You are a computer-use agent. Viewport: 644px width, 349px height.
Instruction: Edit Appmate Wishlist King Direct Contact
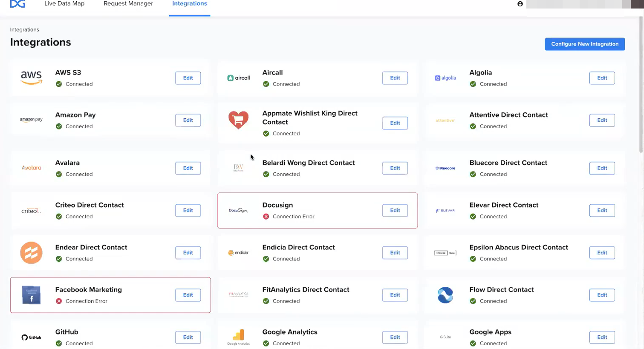(x=395, y=123)
